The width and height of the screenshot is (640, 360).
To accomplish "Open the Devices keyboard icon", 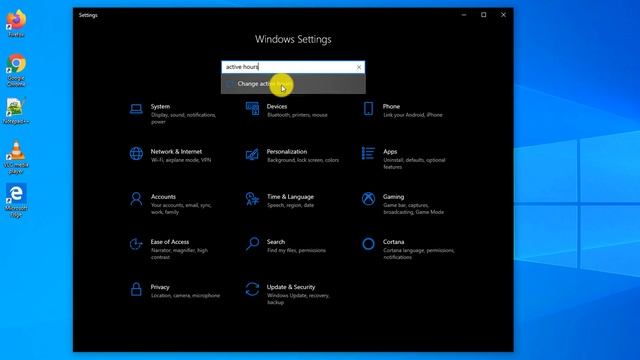I will [x=252, y=109].
